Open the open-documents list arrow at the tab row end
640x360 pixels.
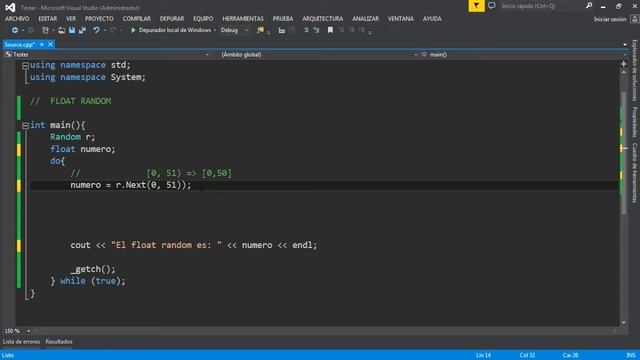pos(624,44)
